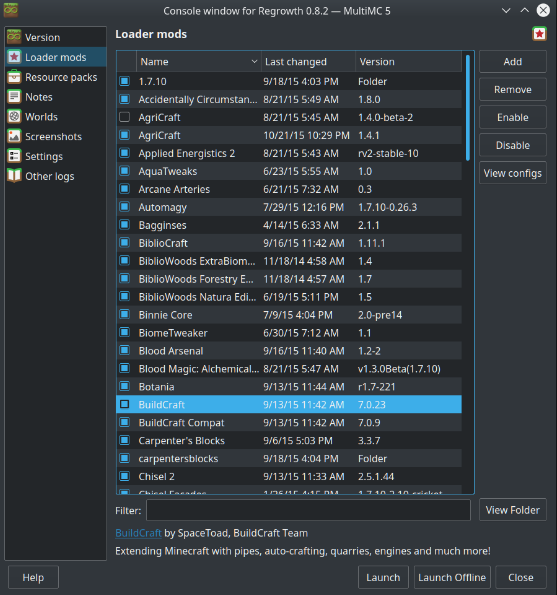557x595 pixels.
Task: Toggle the AgriCraft 1.4.1 checkbox
Action: pyautogui.click(x=124, y=135)
